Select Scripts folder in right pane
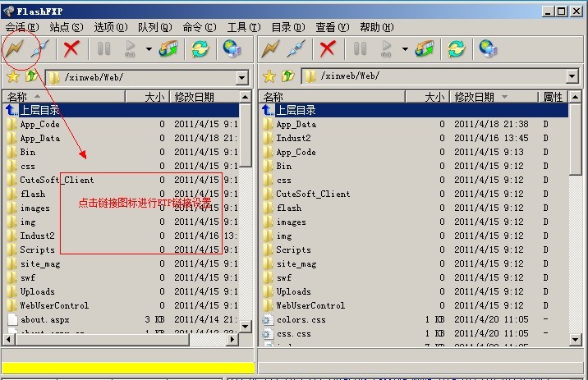Image resolution: width=588 pixels, height=380 pixels. [x=414, y=250]
